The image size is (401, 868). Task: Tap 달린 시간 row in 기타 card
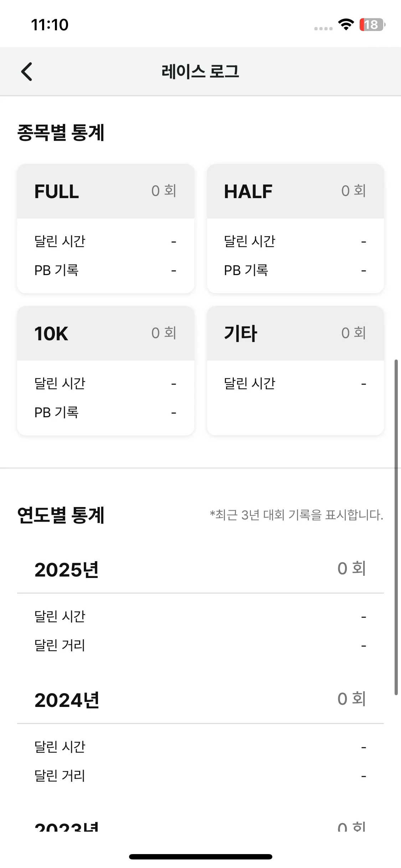point(295,383)
